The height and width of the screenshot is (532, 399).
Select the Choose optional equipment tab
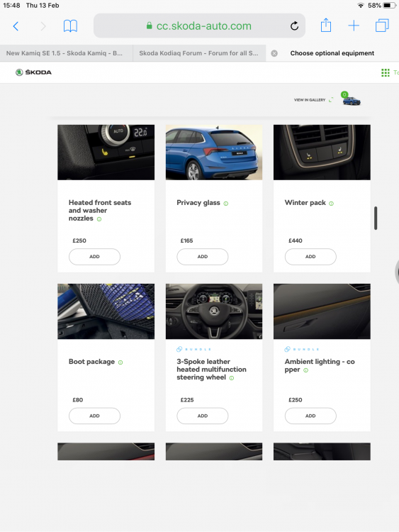(332, 53)
